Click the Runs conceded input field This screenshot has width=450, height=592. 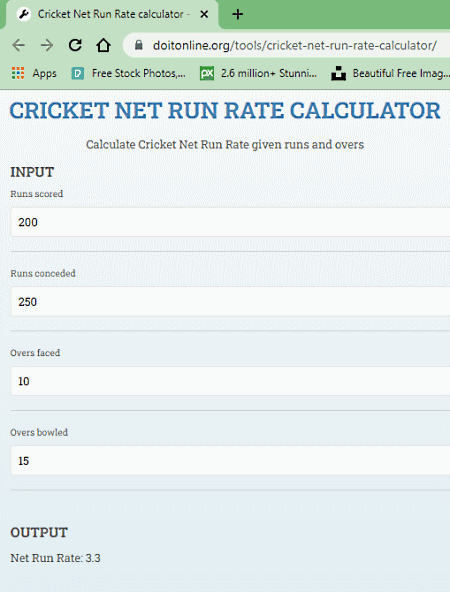pyautogui.click(x=230, y=302)
